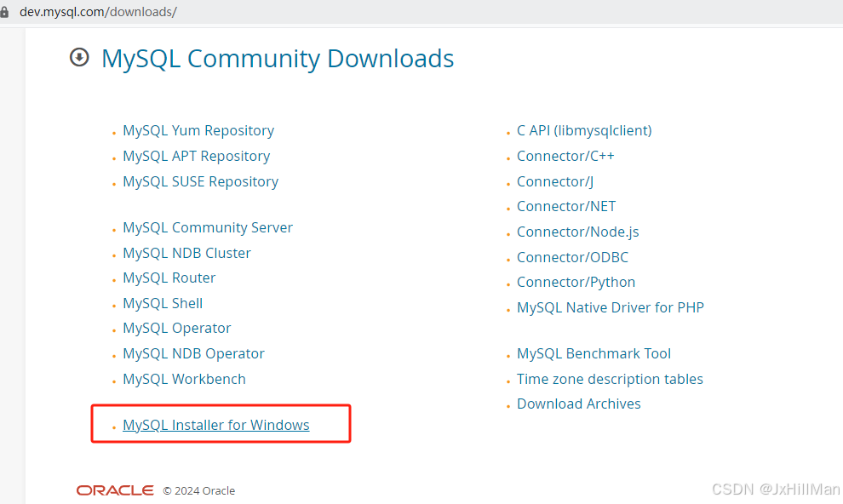Open the MySQL NDB Operator link
Image resolution: width=843 pixels, height=504 pixels.
pos(193,353)
